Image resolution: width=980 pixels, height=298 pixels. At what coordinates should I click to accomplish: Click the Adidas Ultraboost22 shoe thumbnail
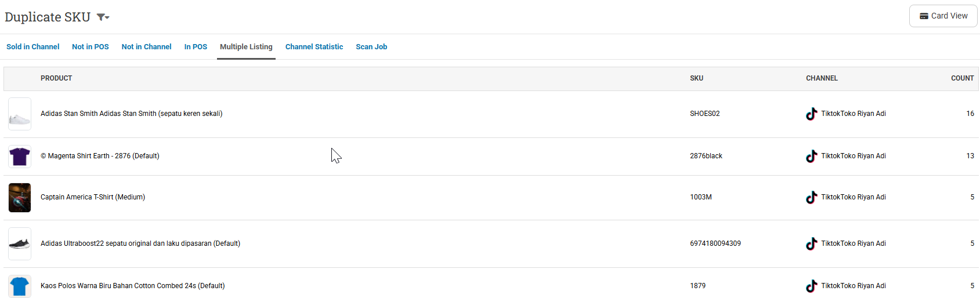tap(20, 244)
